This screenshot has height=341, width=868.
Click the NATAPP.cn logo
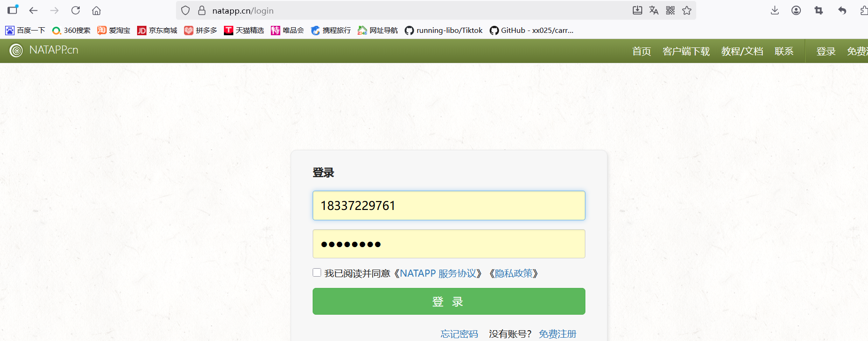coord(44,50)
